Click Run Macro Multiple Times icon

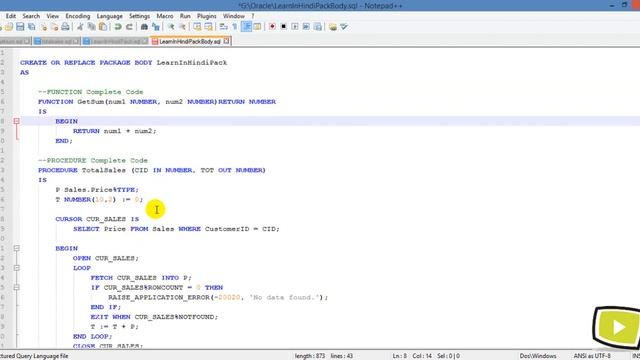(x=306, y=27)
